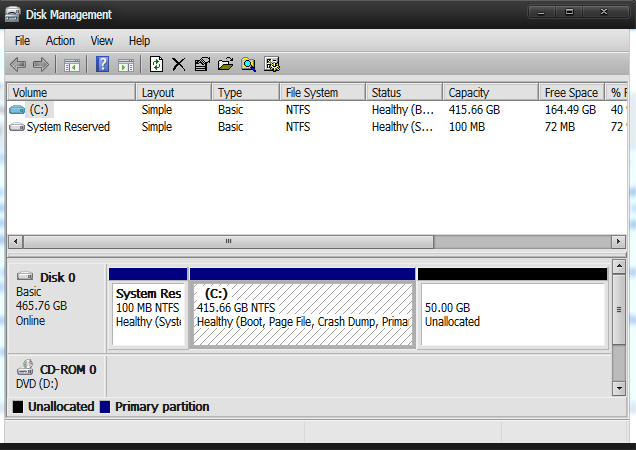Sort by the Volume column header

pos(71,93)
